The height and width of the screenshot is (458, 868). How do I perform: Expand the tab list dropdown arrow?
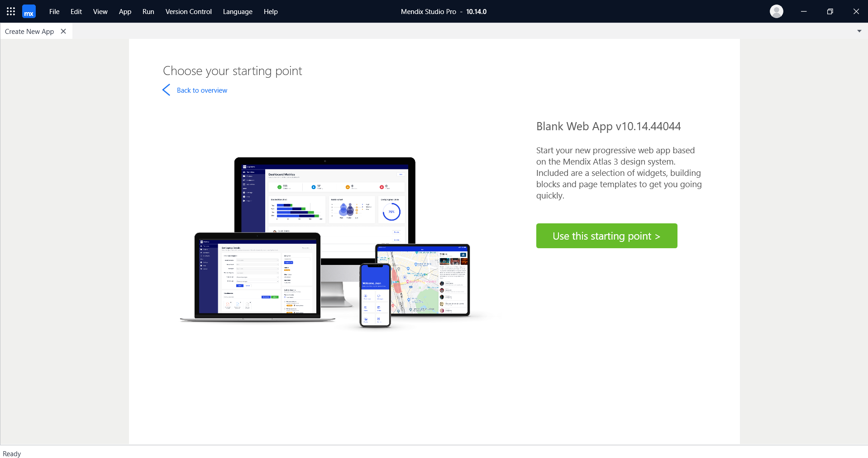[x=859, y=31]
